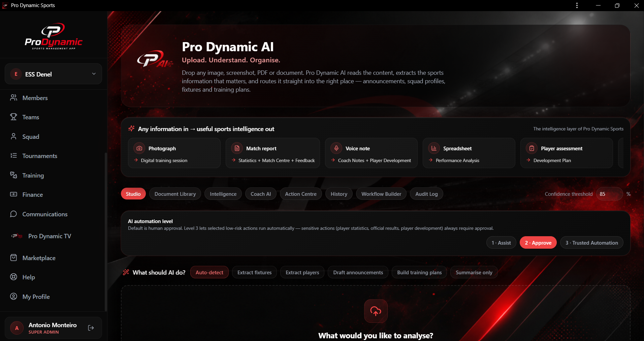Select automation level 2 · Approve
The height and width of the screenshot is (341, 644).
click(x=538, y=243)
